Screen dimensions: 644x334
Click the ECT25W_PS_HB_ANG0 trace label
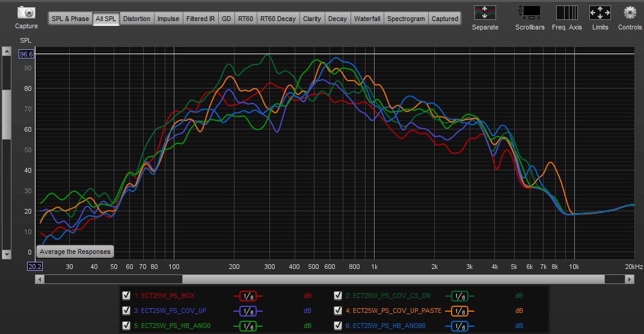(172, 326)
